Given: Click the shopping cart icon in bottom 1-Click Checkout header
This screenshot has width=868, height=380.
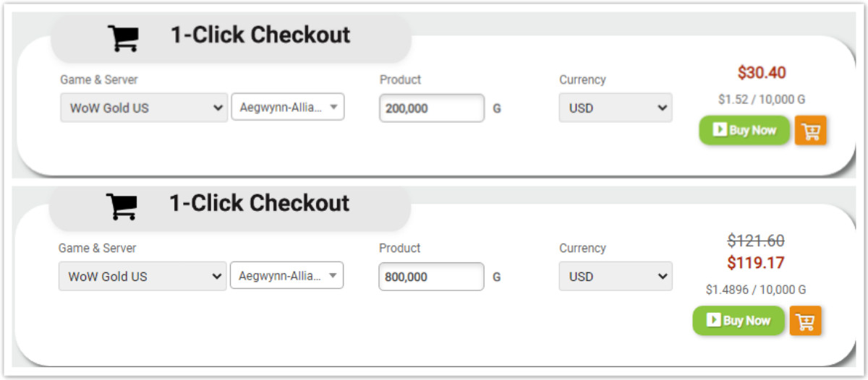Looking at the screenshot, I should coord(122,206).
